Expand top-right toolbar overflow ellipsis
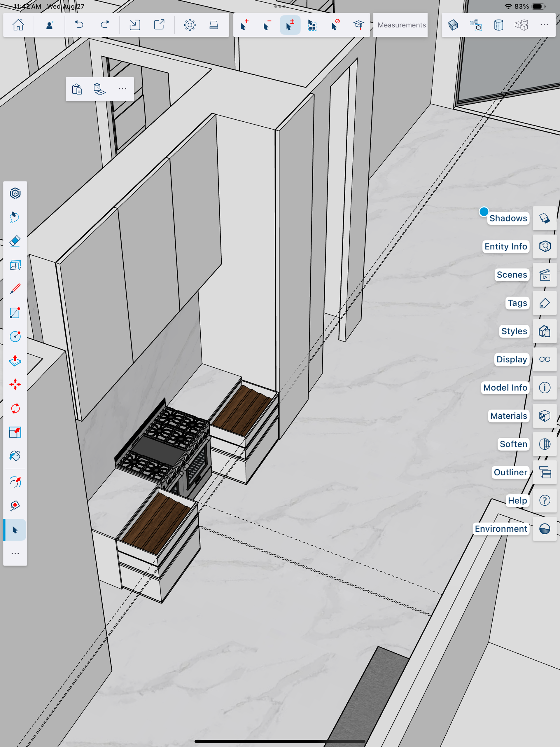This screenshot has width=560, height=747. [544, 25]
